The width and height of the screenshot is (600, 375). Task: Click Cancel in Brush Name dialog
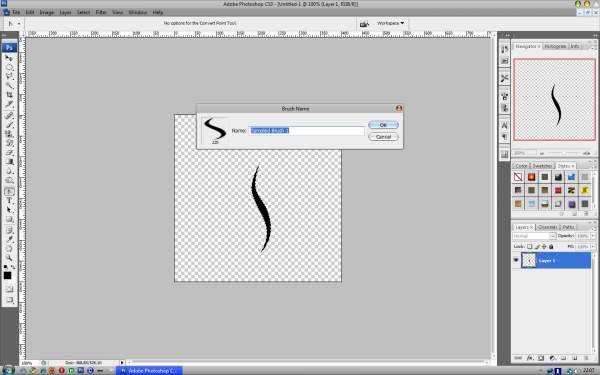[x=383, y=137]
